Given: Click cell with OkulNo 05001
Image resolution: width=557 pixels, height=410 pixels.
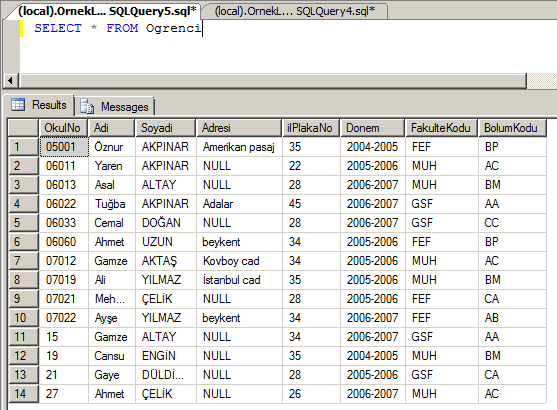Looking at the screenshot, I should tap(64, 147).
